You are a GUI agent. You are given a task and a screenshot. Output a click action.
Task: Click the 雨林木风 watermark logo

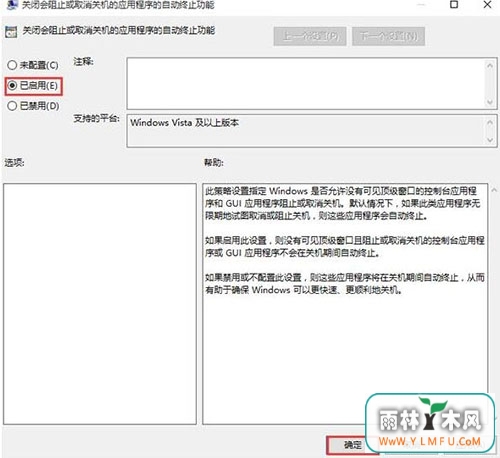[430, 423]
